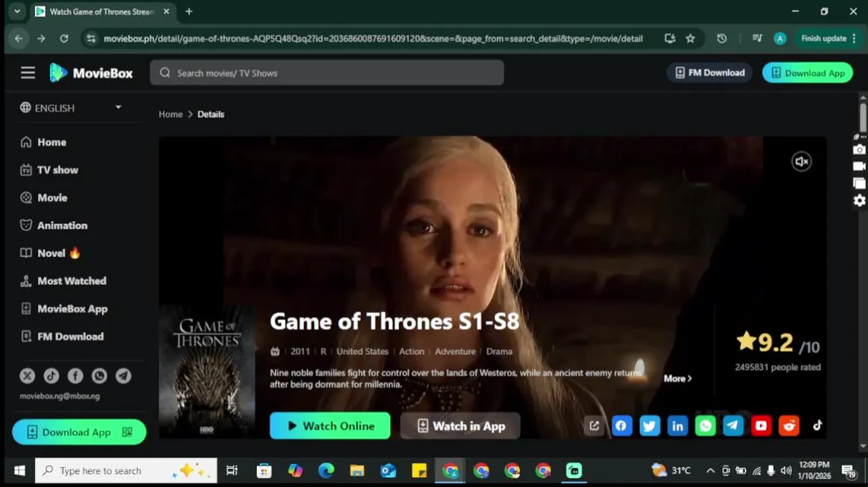Click the TikTok icon in share row
Image resolution: width=868 pixels, height=487 pixels.
(817, 425)
